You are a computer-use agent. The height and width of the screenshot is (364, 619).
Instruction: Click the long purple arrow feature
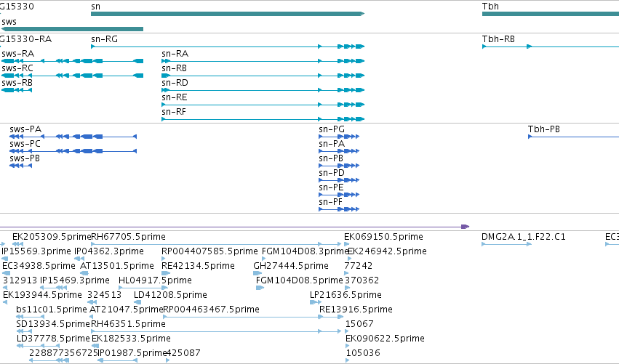click(x=234, y=227)
